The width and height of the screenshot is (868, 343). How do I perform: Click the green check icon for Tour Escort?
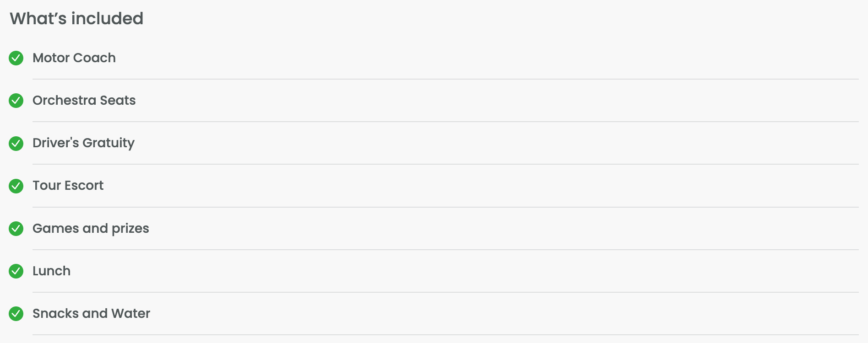pos(16,186)
